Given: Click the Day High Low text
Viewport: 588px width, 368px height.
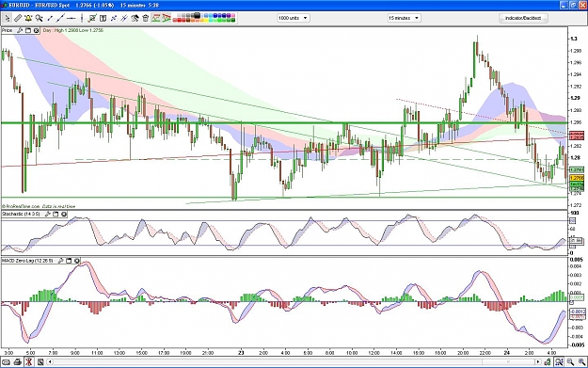Looking at the screenshot, I should click(x=73, y=30).
